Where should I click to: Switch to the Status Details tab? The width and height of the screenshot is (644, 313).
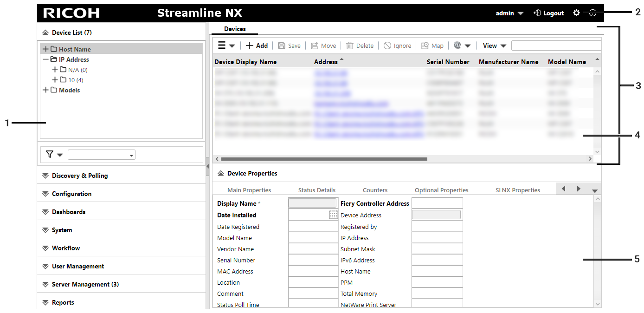pos(316,190)
